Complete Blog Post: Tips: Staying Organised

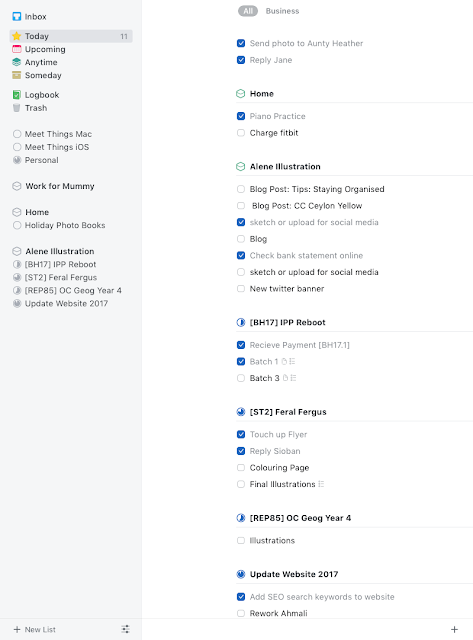pos(241,189)
